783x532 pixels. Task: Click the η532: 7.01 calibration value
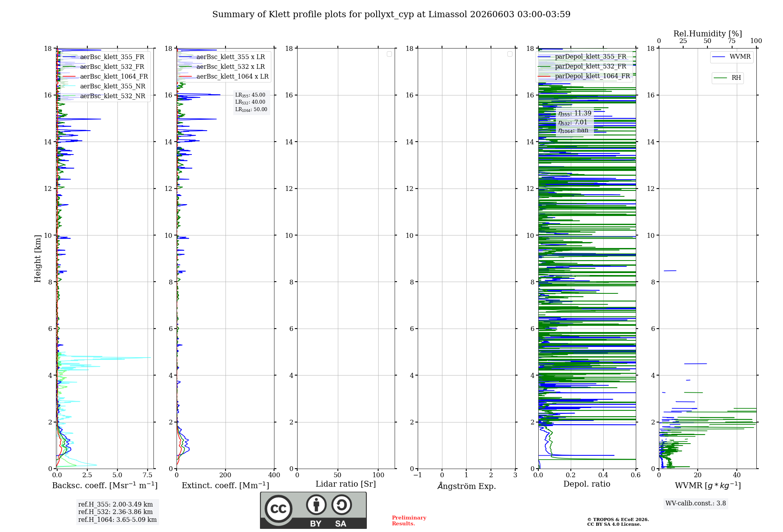pos(573,122)
